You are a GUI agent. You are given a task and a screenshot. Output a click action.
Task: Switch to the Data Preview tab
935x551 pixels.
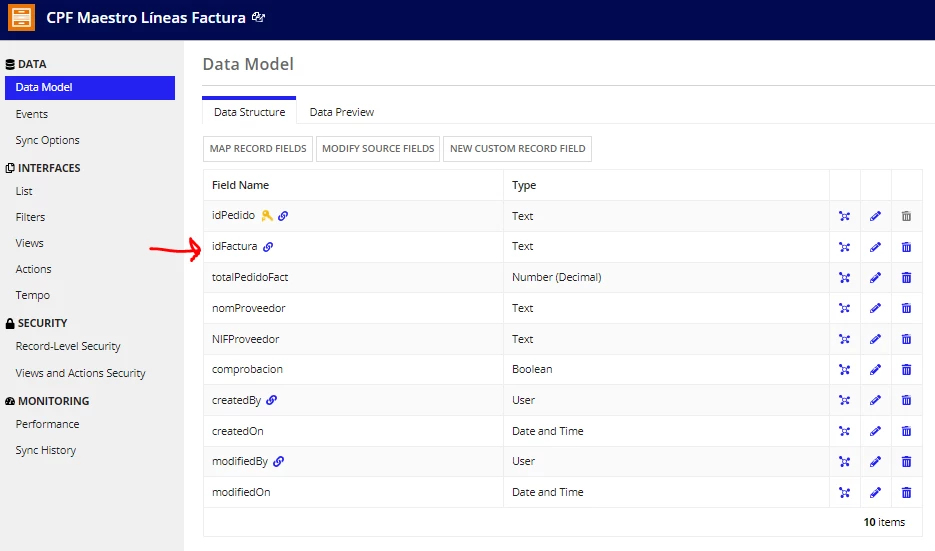(342, 112)
